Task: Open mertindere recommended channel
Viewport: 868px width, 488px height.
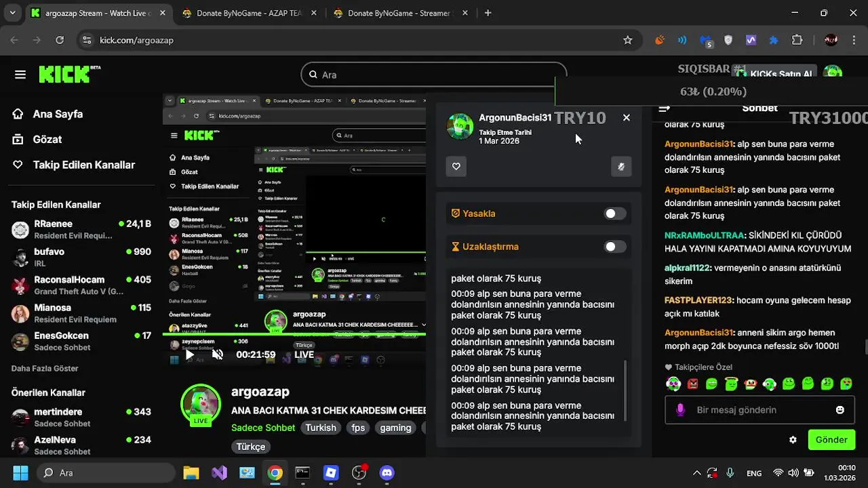Action: coord(81,418)
